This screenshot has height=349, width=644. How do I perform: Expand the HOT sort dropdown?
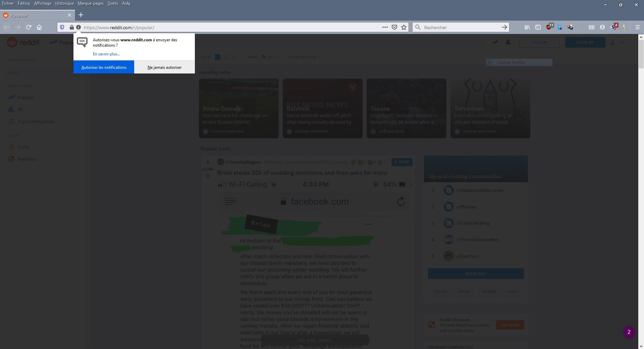click(271, 57)
